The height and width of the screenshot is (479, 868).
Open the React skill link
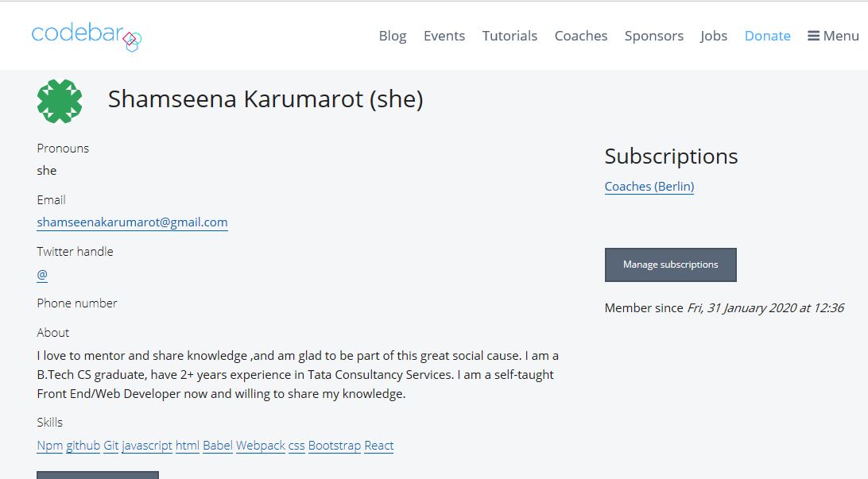378,446
